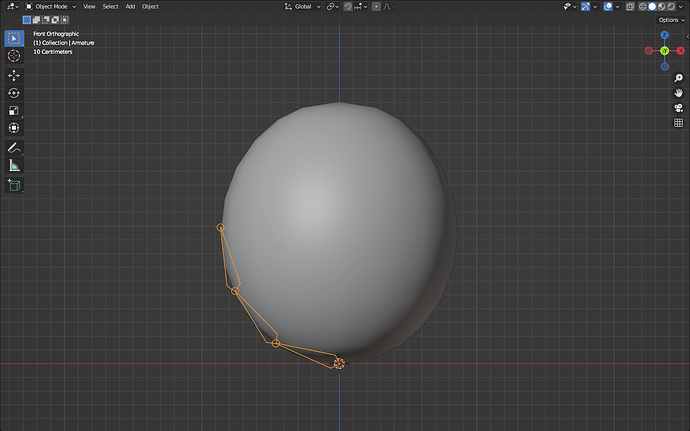Open the View menu

coord(89,7)
